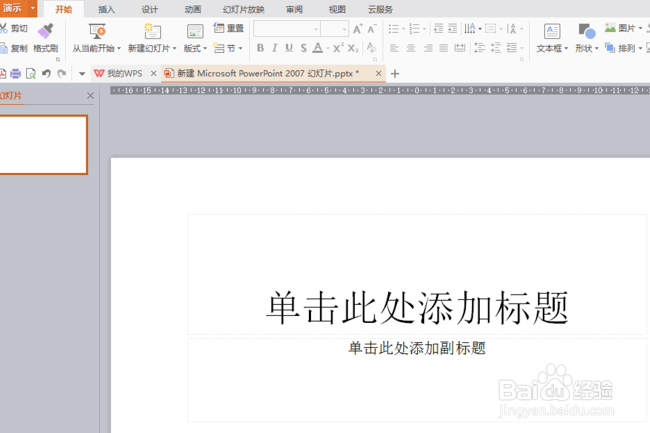Open the Arrange (排列) dropdown
Image resolution: width=650 pixels, height=433 pixels.
click(x=623, y=48)
